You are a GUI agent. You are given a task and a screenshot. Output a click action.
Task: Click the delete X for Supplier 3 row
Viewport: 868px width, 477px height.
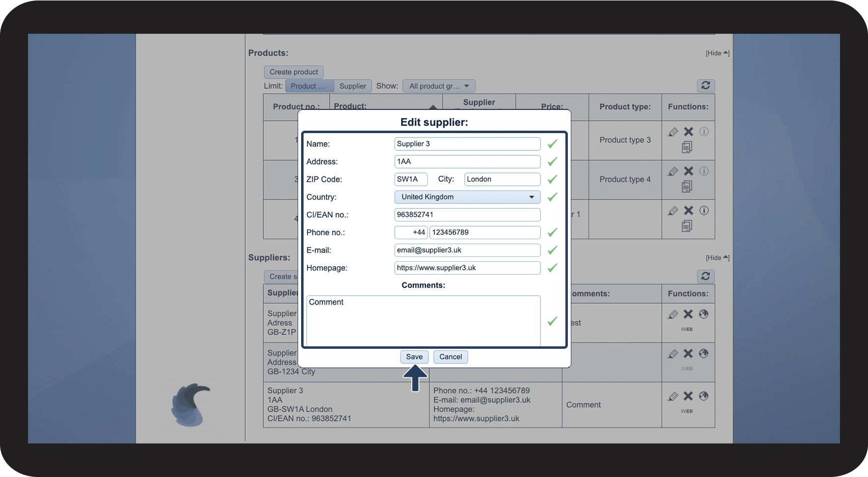688,396
